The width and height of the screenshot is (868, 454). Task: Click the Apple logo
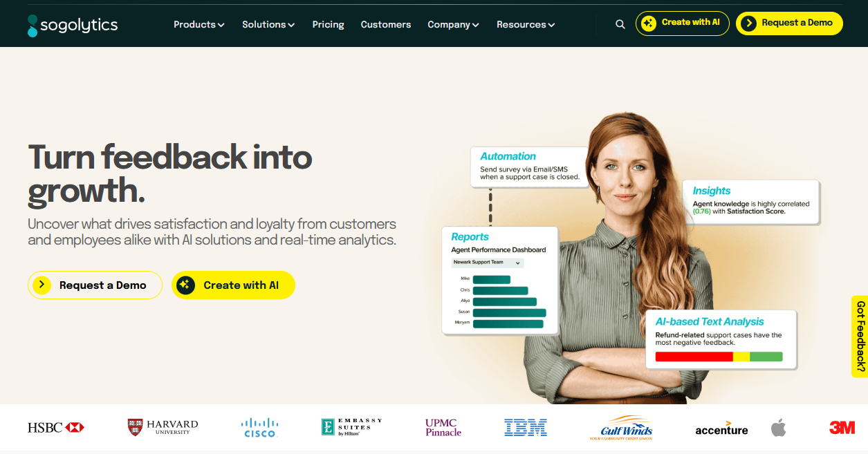779,428
